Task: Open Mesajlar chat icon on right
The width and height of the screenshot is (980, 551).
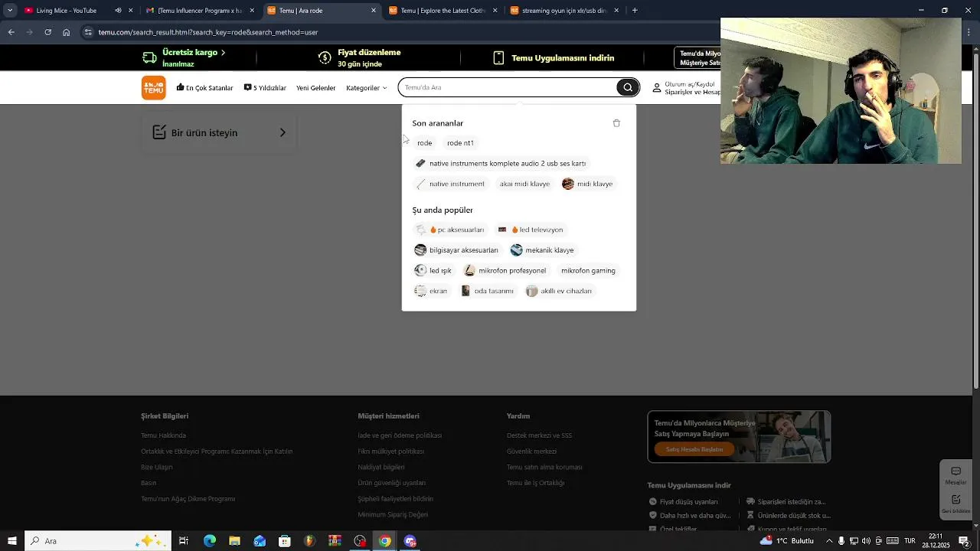Action: (x=955, y=471)
